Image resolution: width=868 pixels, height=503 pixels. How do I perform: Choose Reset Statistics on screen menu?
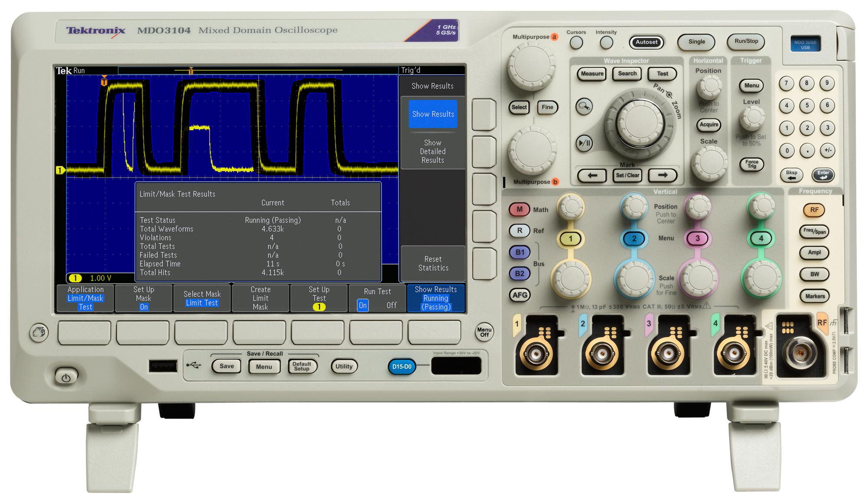pos(433,263)
